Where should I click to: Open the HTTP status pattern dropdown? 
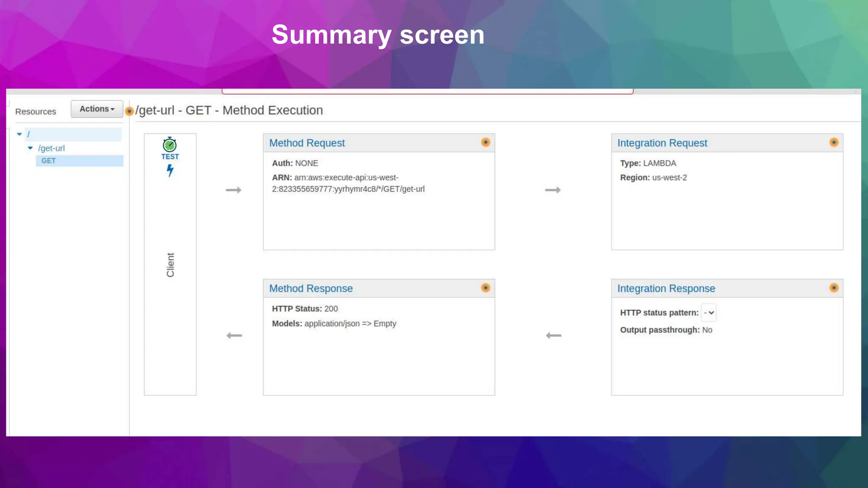(709, 313)
